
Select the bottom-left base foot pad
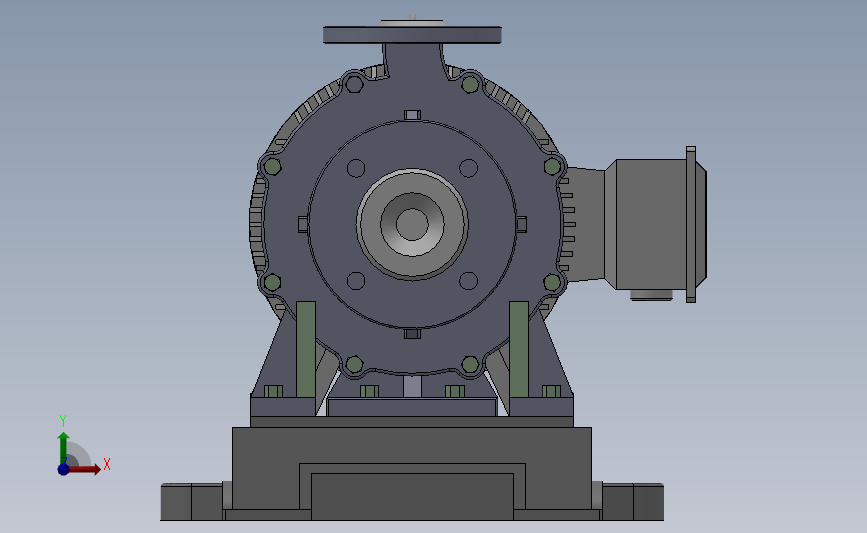[191, 502]
